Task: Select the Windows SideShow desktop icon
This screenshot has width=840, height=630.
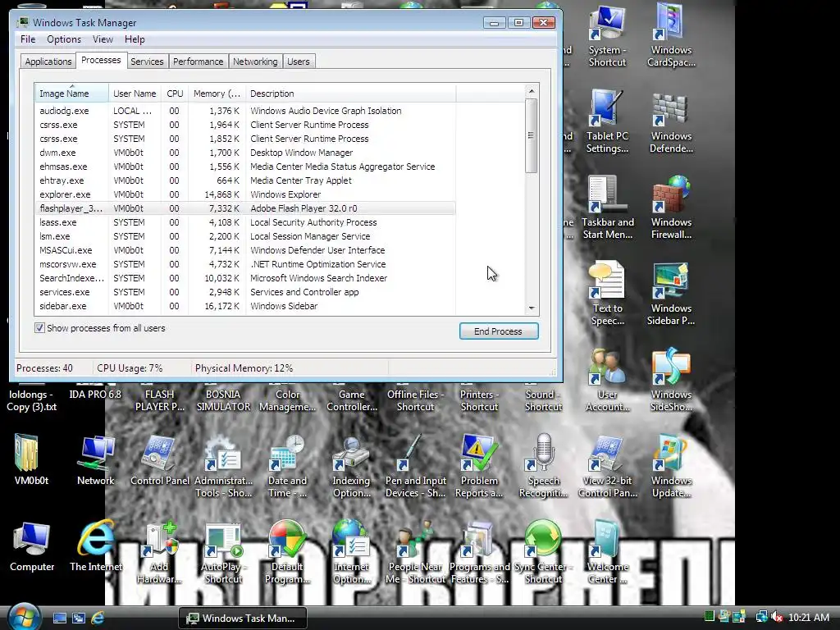Action: (671, 380)
